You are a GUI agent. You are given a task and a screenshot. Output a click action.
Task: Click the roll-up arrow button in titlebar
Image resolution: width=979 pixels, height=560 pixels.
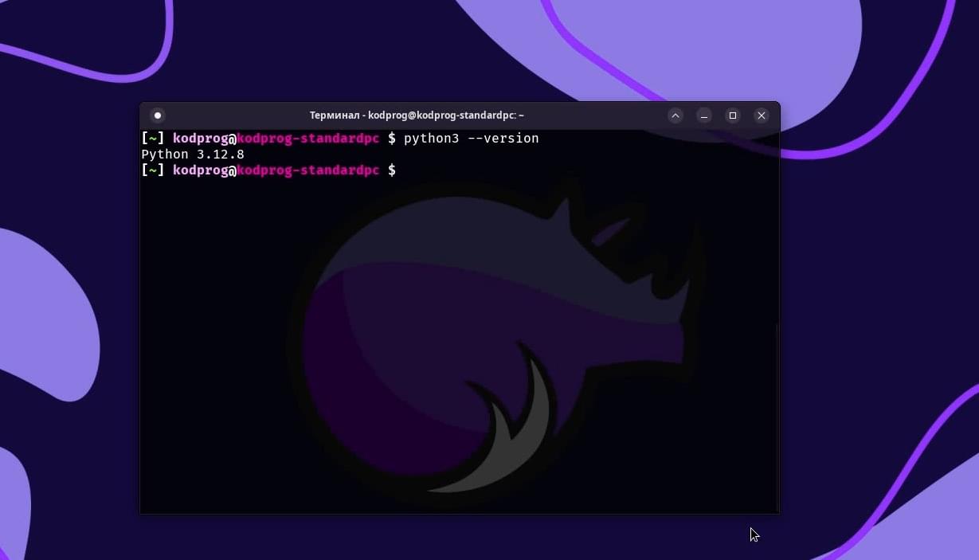click(x=676, y=116)
